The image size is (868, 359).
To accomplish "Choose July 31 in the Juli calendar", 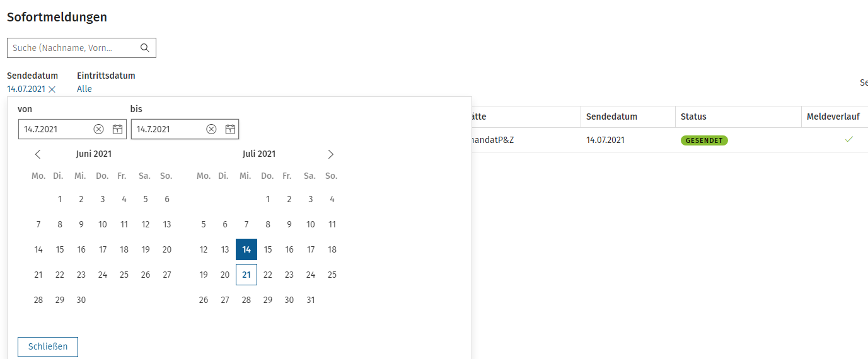I will click(311, 300).
